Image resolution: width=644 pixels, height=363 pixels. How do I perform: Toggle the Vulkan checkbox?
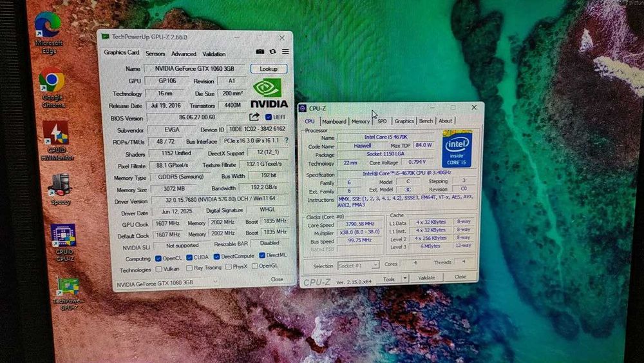[159, 269]
